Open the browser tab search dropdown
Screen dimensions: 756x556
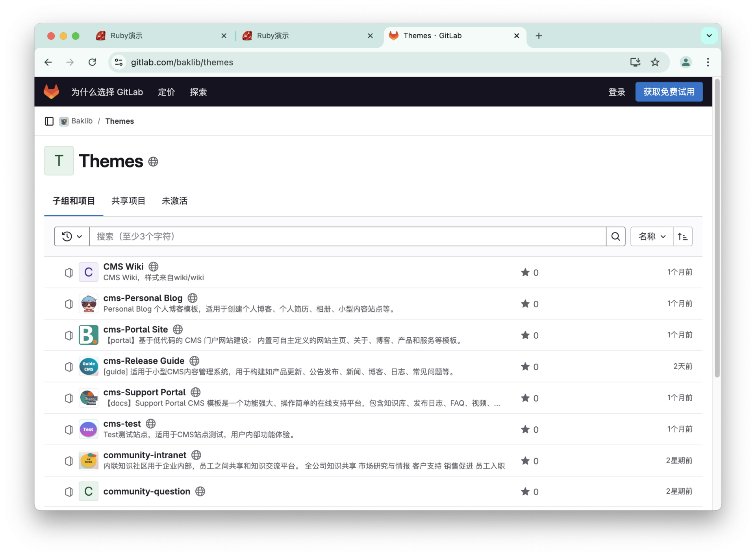pos(709,36)
